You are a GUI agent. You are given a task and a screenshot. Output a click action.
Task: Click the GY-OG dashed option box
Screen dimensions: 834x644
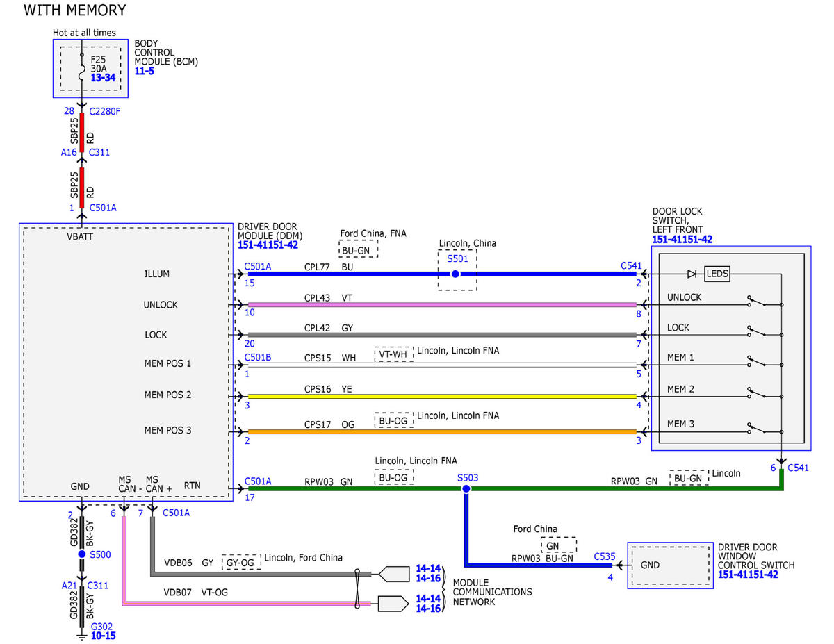242,562
